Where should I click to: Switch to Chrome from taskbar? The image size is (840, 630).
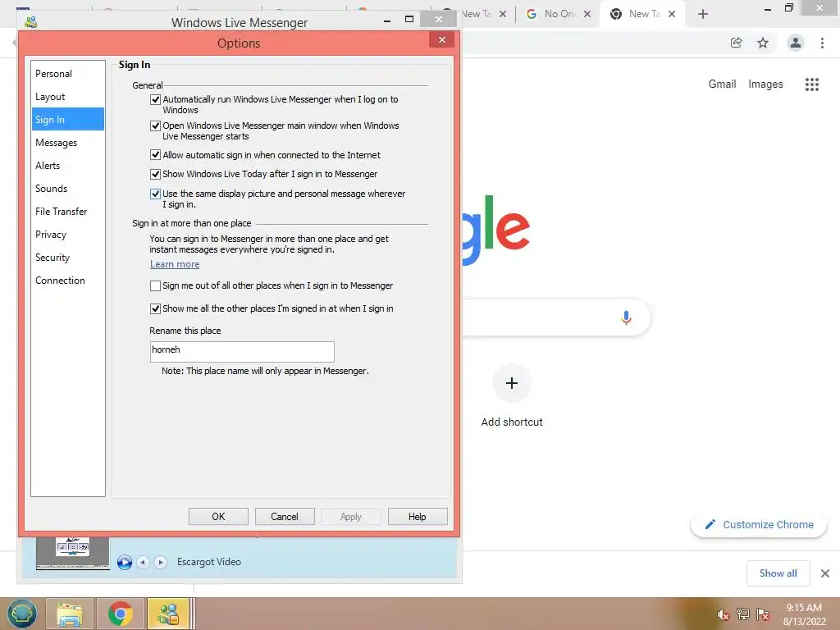[120, 614]
